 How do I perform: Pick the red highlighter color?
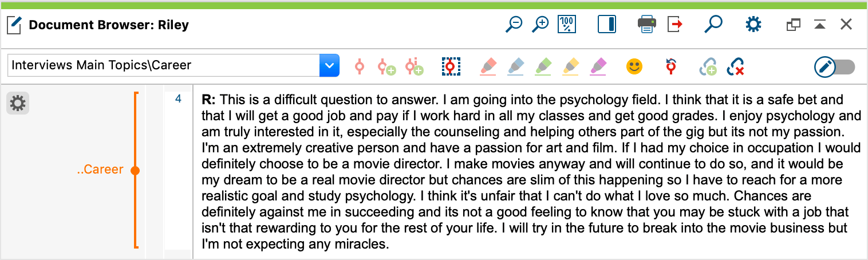pos(487,66)
